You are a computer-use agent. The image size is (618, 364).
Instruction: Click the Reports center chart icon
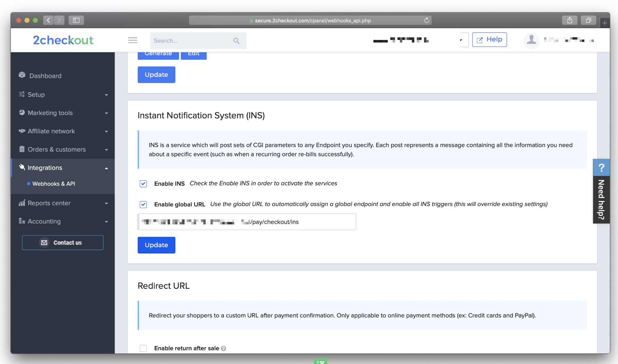22,203
